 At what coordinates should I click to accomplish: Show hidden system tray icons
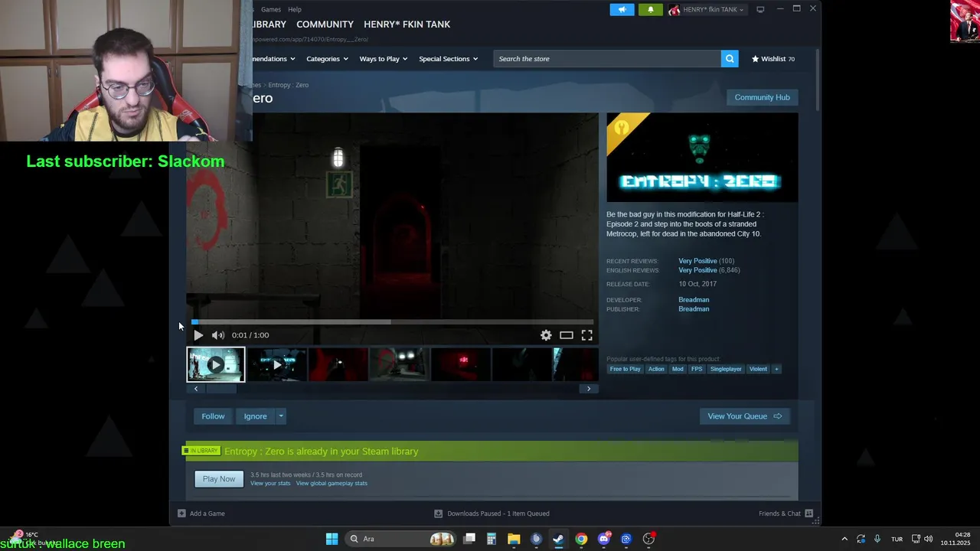(x=844, y=539)
